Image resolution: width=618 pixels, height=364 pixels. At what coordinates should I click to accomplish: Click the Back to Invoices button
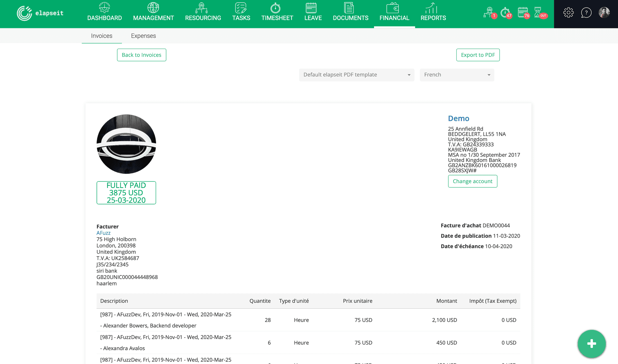click(x=141, y=55)
